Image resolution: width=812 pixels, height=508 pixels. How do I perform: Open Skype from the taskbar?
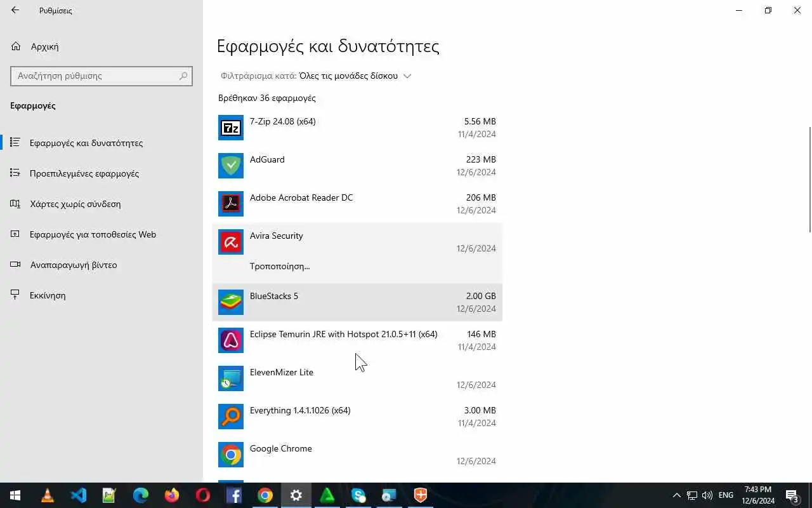coord(358,495)
